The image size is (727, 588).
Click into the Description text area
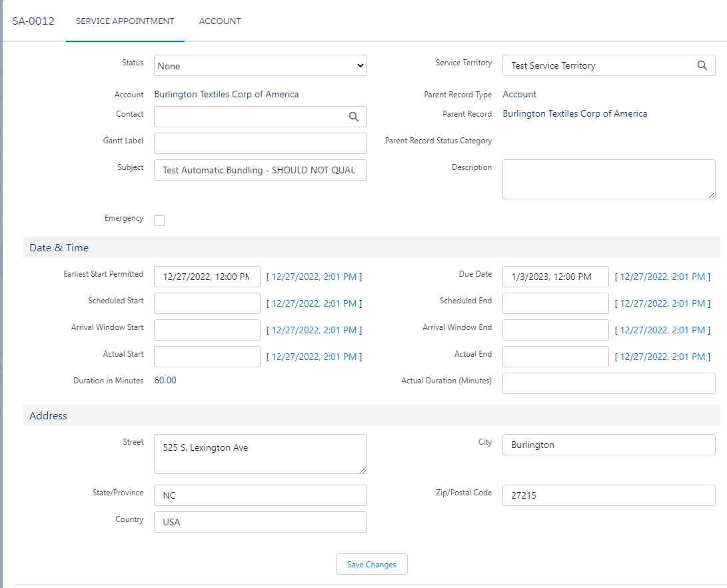click(608, 179)
